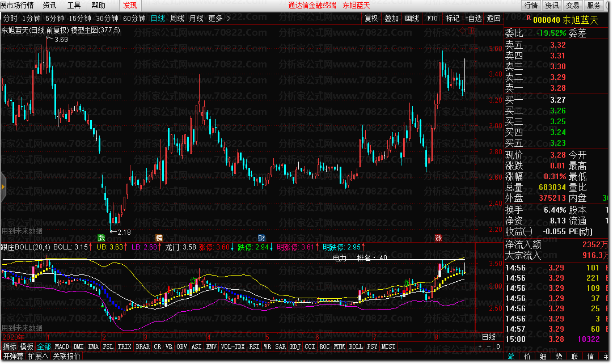613x364 pixels.
Task: Select the 周线 weekly timeframe
Action: 177,18
